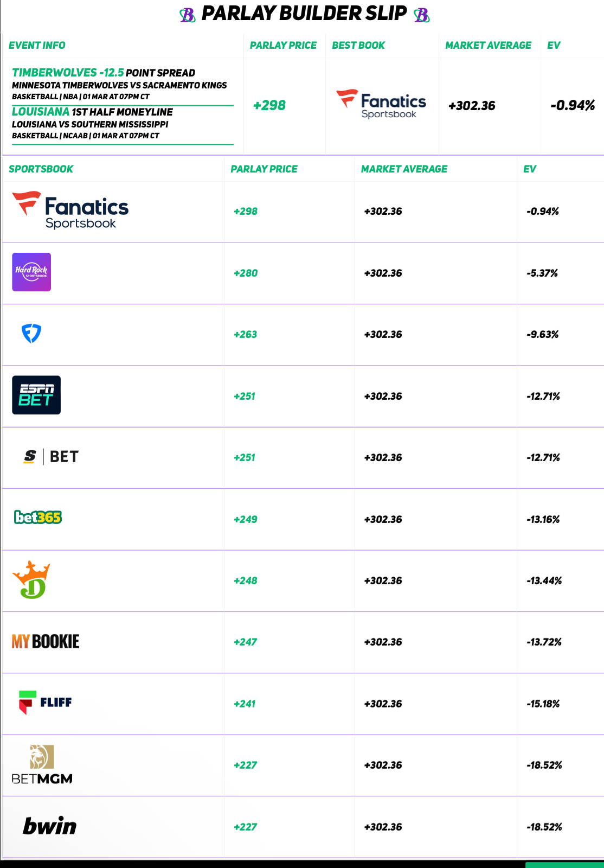The image size is (604, 868).
Task: Click the Fliff logo
Action: click(45, 703)
